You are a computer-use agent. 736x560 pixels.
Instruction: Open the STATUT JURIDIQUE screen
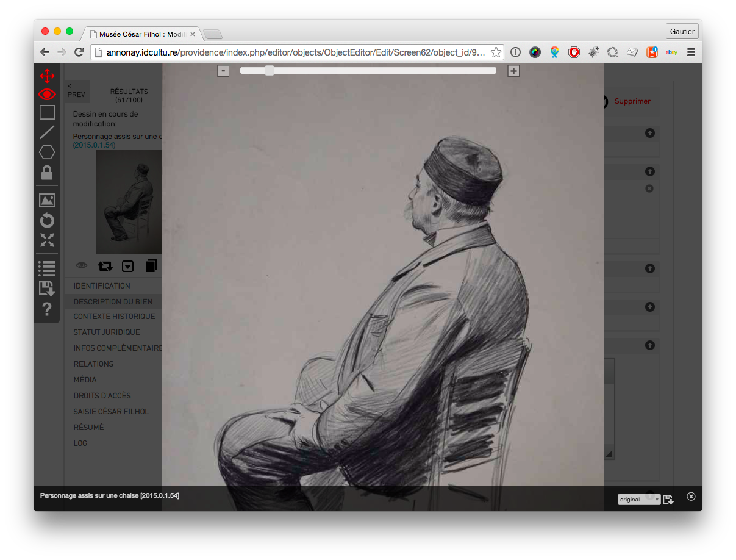point(107,332)
